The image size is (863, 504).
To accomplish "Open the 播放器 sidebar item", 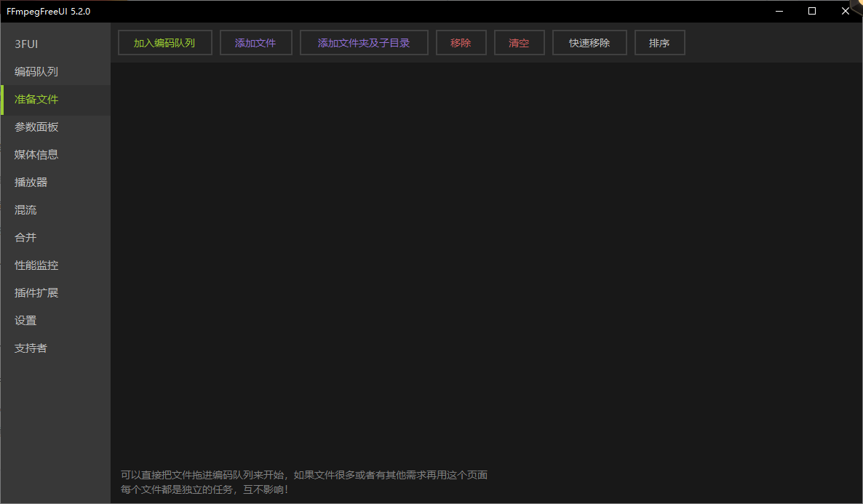I will (x=31, y=183).
